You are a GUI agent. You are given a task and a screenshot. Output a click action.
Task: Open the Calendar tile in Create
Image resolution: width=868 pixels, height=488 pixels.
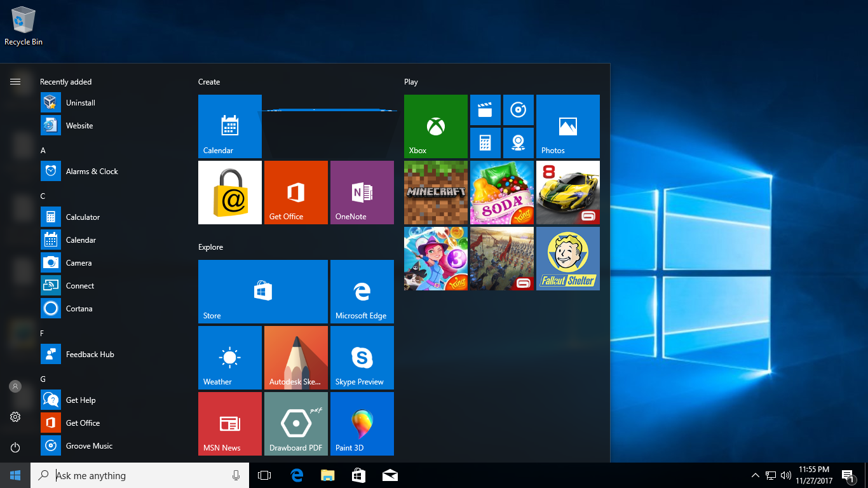230,126
